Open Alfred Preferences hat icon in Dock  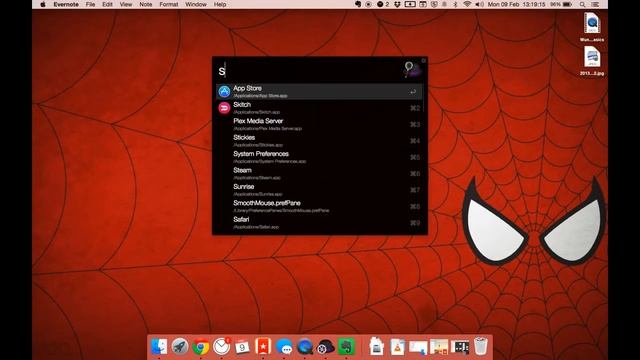pyautogui.click(x=325, y=347)
